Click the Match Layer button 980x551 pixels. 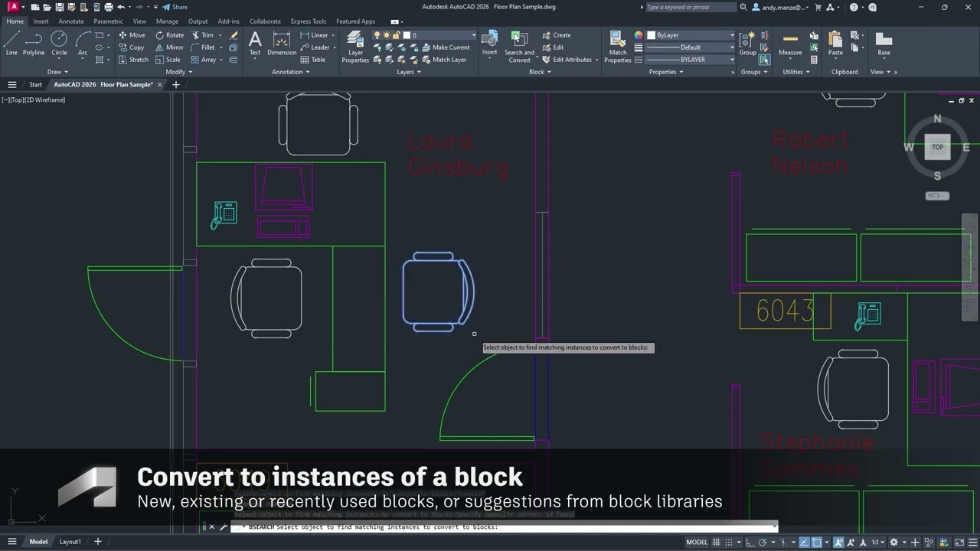coord(444,60)
